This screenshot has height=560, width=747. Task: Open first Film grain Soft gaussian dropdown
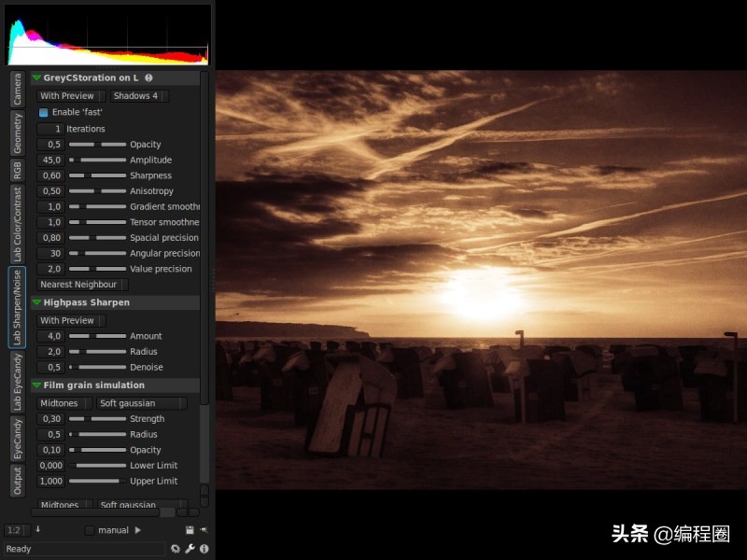[142, 403]
